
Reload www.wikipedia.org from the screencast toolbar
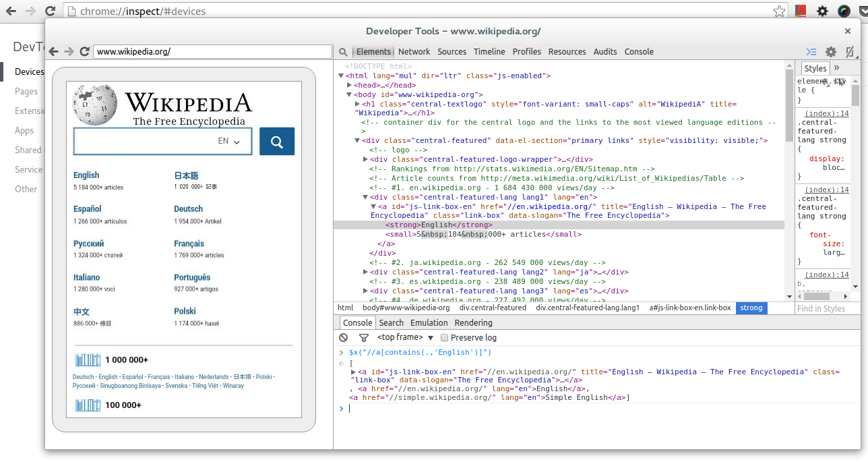(84, 51)
